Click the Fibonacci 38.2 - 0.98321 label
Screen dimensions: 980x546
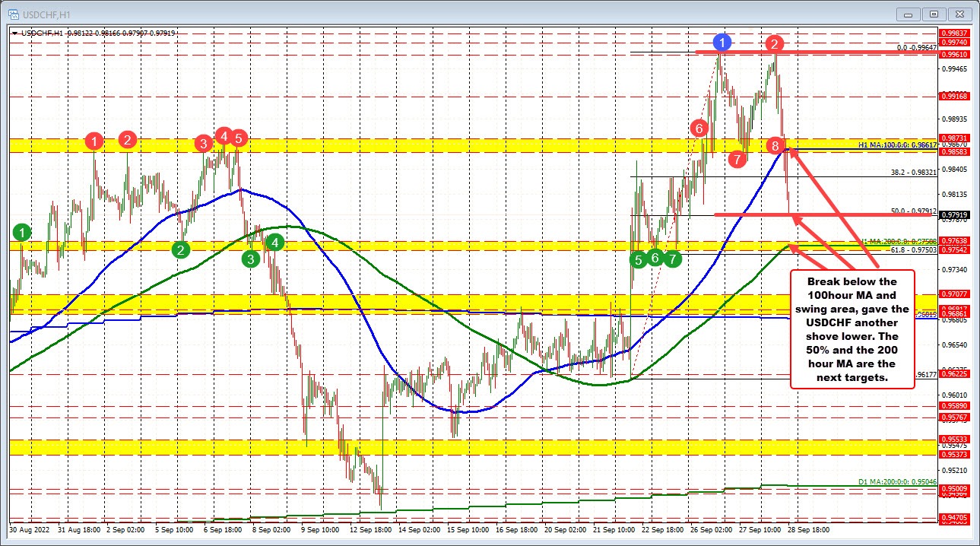(913, 172)
